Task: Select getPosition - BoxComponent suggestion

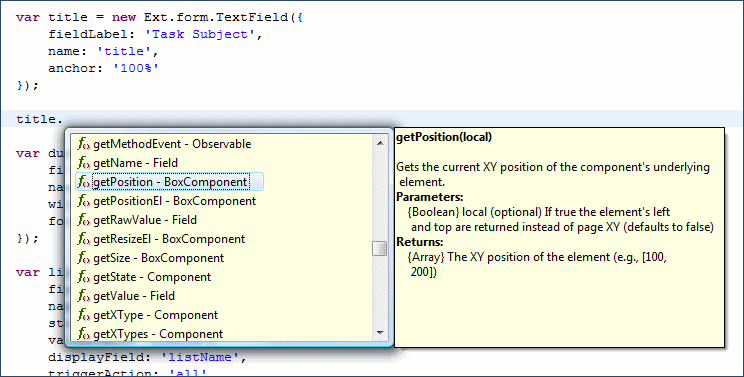Action: [x=169, y=182]
